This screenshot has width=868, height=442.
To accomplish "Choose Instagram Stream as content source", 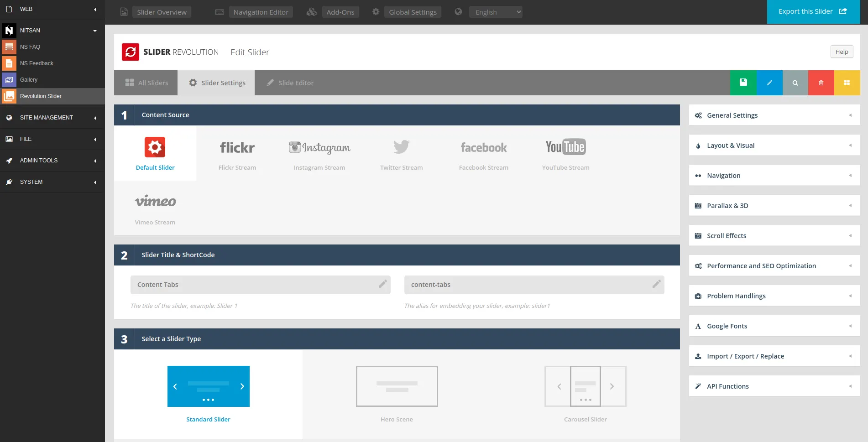I will point(319,153).
